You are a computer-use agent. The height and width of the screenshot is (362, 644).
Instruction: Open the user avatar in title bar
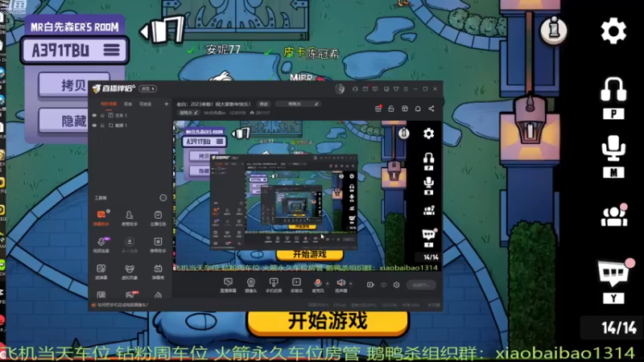[x=339, y=88]
